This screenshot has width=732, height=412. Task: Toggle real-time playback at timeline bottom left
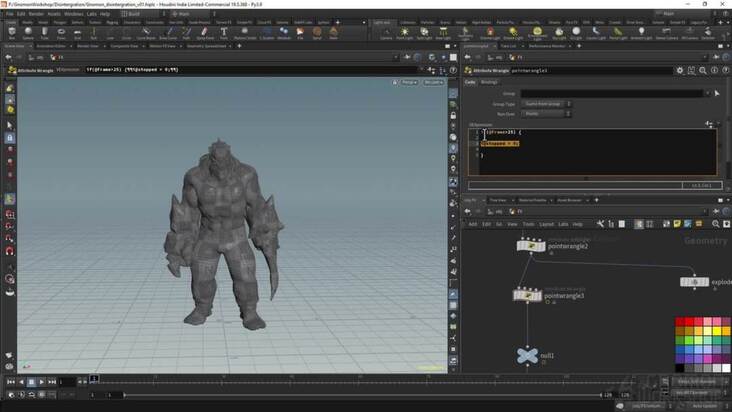(x=11, y=395)
